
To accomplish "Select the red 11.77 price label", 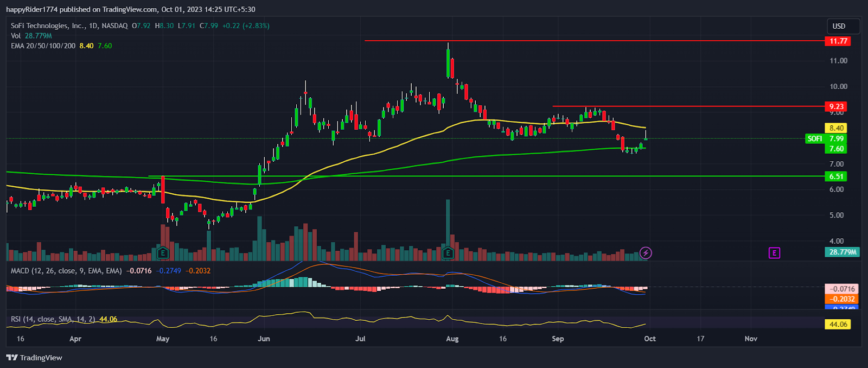I will pyautogui.click(x=837, y=41).
